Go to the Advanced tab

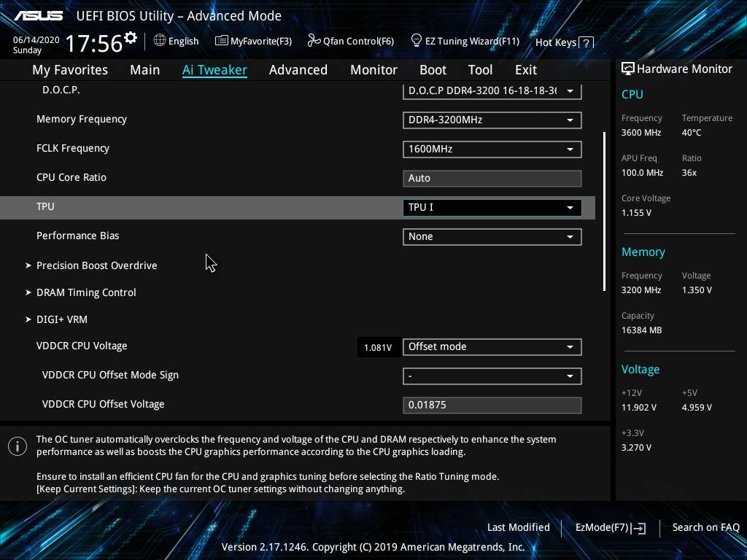point(298,70)
